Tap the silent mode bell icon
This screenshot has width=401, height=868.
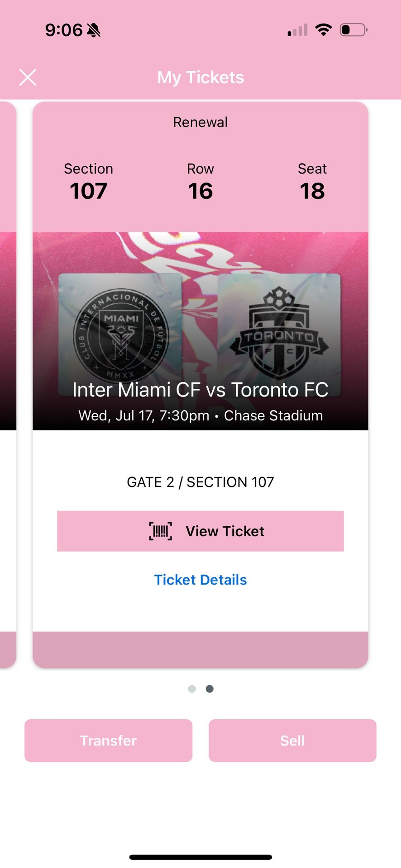click(94, 30)
